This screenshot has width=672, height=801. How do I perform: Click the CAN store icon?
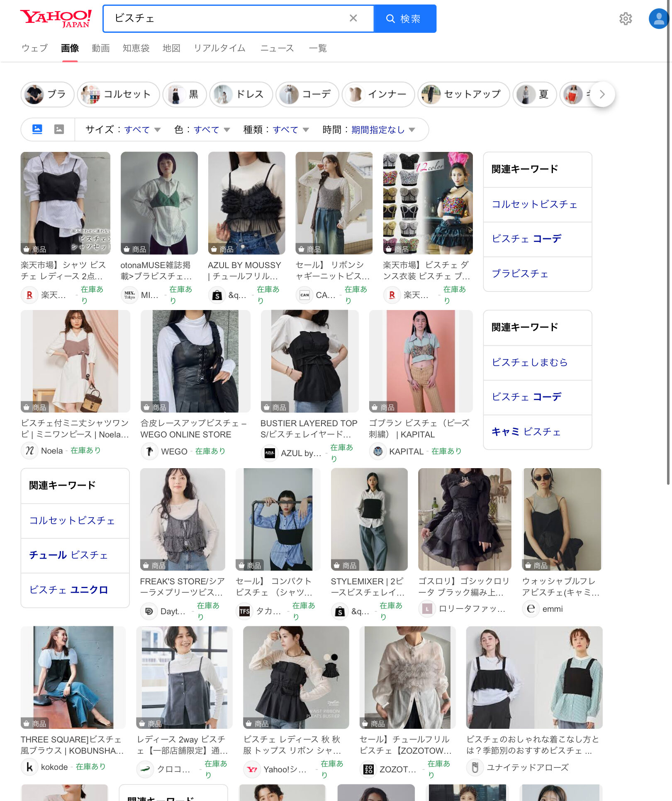click(304, 295)
